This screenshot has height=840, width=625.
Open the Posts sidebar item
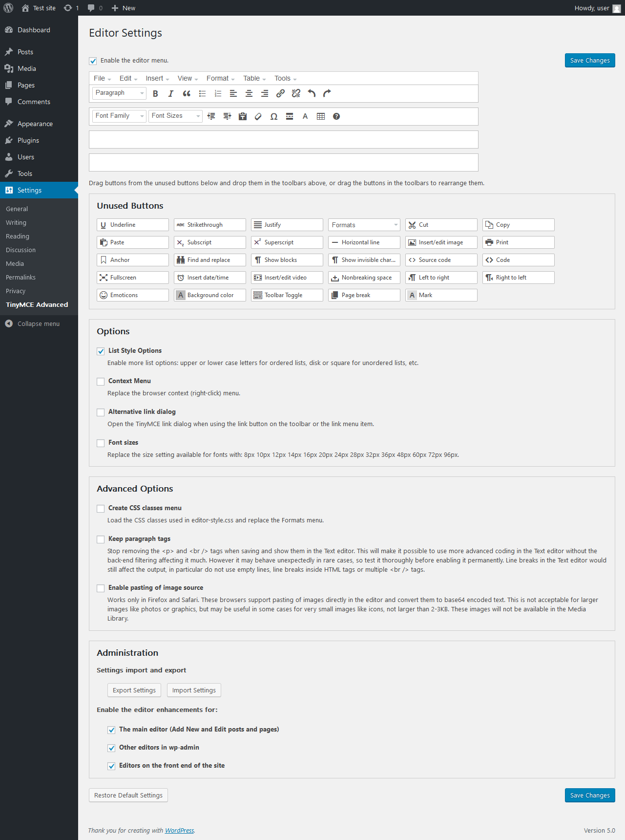coord(39,52)
